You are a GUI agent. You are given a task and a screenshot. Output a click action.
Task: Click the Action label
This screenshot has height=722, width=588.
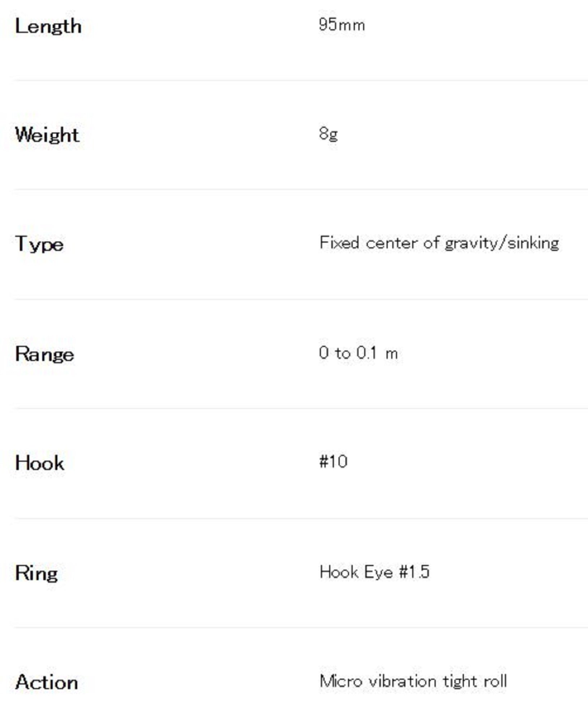click(x=47, y=683)
